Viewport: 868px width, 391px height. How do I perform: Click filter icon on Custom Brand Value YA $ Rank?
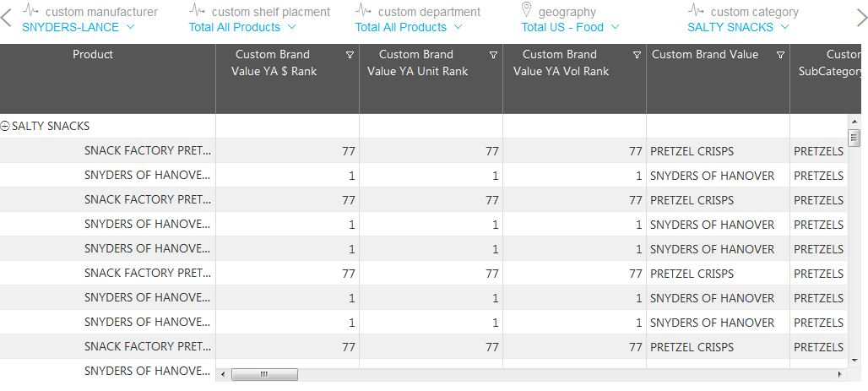click(350, 55)
